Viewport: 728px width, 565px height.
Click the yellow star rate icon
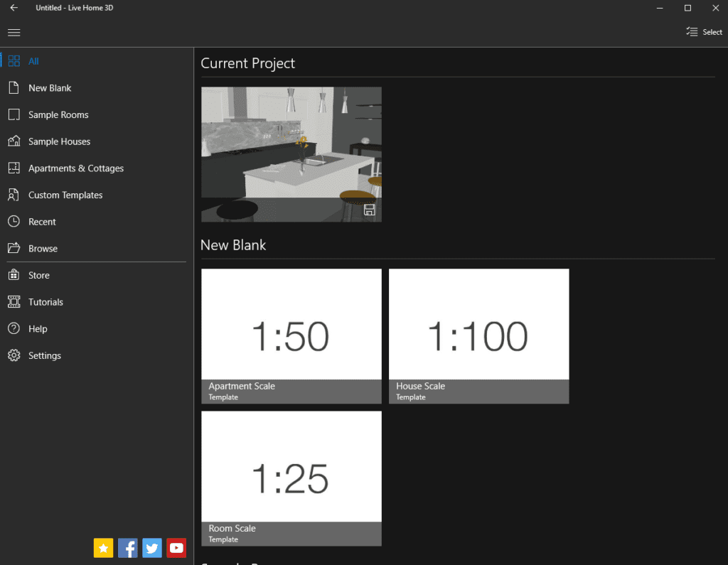104,548
